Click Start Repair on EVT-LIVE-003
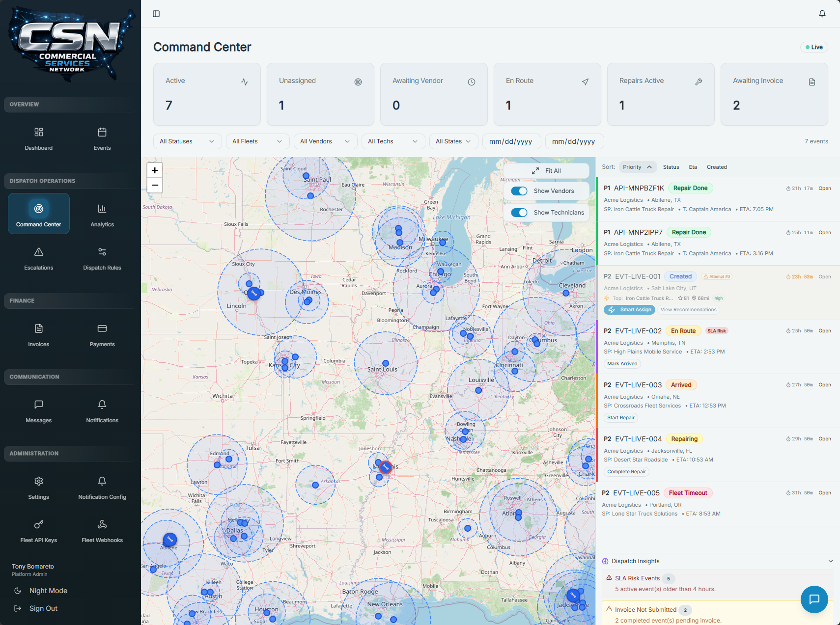The width and height of the screenshot is (840, 625). [620, 418]
